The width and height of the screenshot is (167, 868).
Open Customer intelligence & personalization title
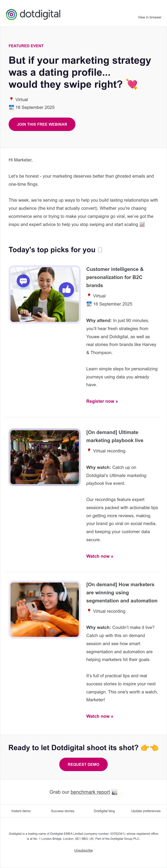115,277
